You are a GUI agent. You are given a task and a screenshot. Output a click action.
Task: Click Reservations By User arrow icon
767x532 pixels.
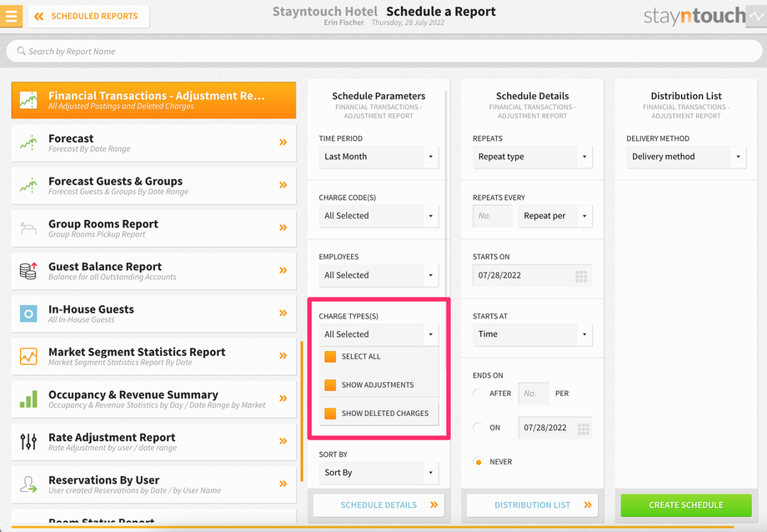coord(283,484)
